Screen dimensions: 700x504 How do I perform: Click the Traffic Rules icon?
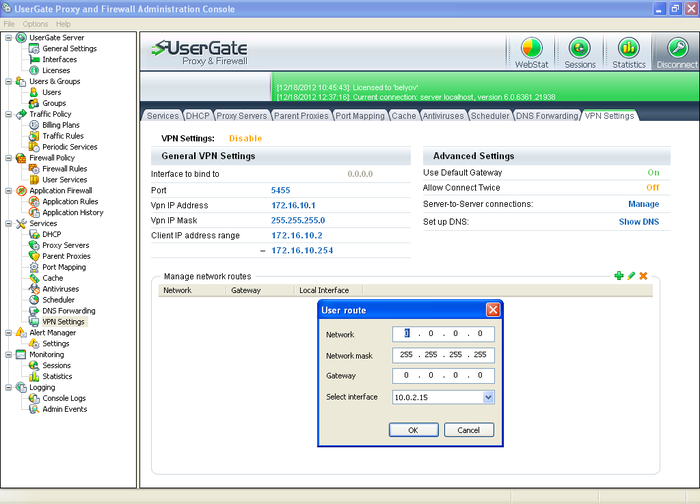[34, 136]
